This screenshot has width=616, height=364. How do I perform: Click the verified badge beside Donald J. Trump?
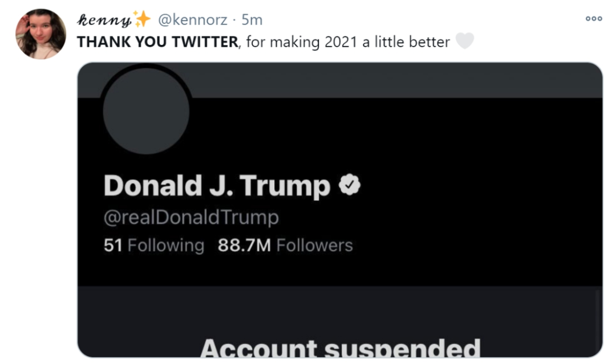[349, 185]
